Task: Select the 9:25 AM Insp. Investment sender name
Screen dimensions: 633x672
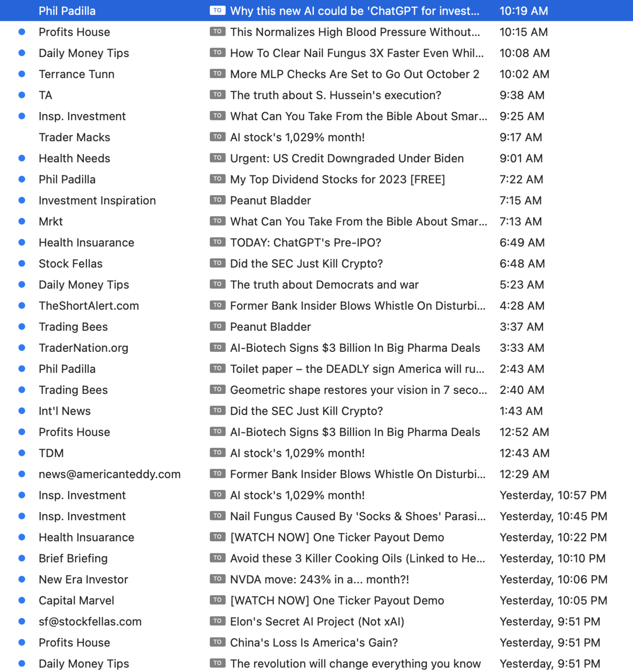Action: click(82, 116)
